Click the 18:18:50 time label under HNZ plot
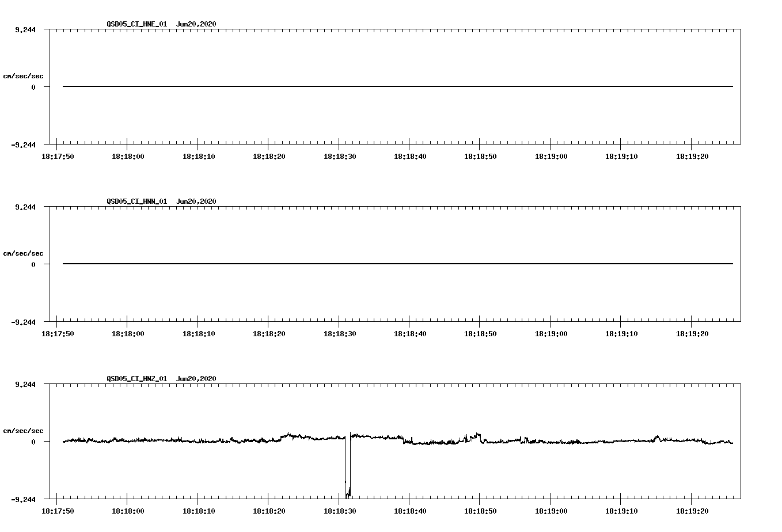782x532 pixels. click(x=480, y=511)
